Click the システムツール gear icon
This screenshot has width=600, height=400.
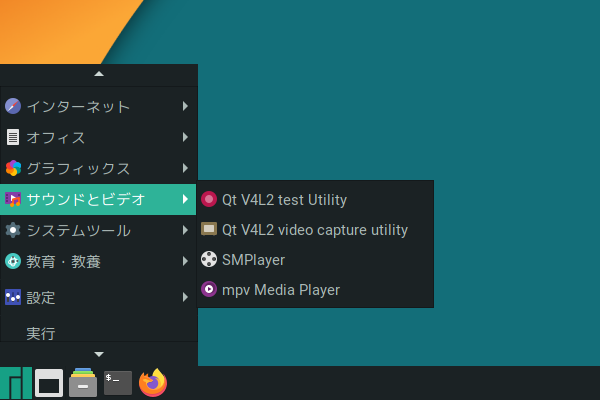(13, 230)
